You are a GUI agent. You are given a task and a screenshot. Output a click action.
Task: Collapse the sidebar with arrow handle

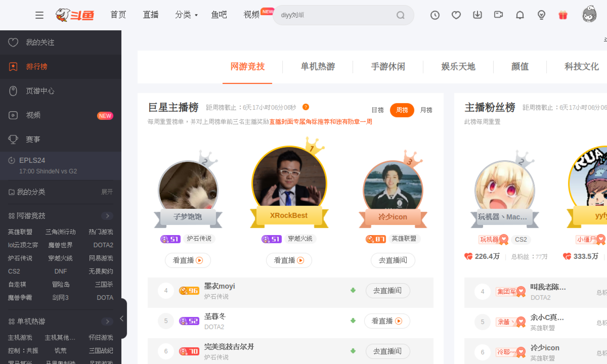point(122,318)
